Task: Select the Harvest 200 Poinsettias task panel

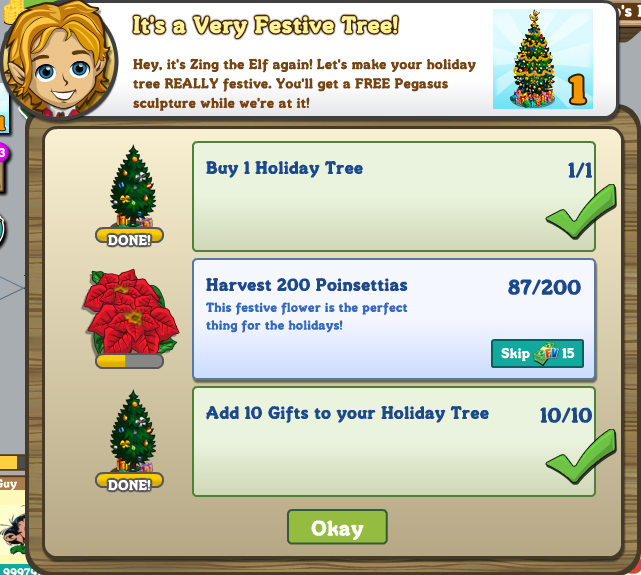Action: point(394,320)
